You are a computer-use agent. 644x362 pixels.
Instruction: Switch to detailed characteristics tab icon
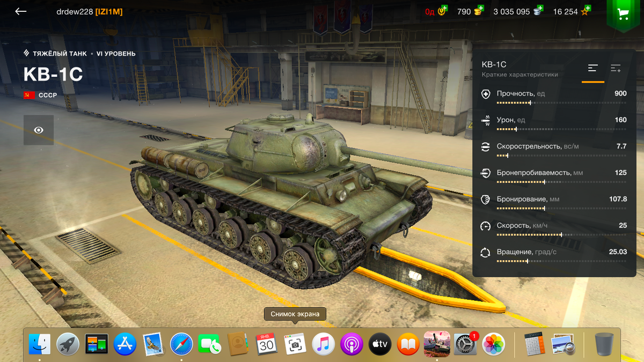click(x=616, y=68)
